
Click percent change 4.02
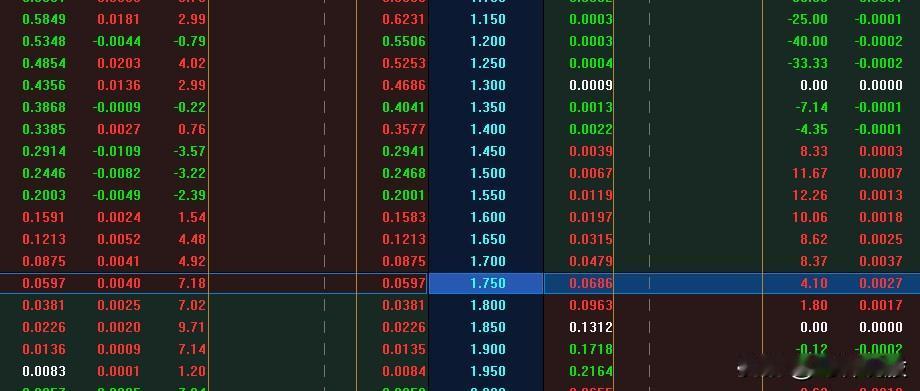192,63
